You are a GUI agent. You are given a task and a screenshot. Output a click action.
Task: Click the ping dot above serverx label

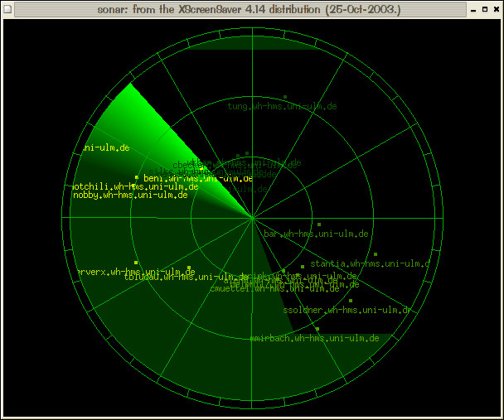(x=136, y=263)
